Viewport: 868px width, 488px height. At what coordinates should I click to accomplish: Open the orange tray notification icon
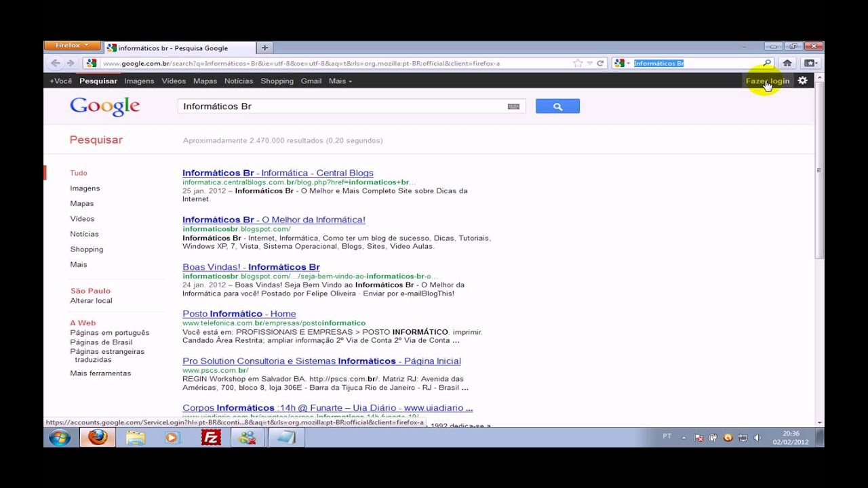click(728, 438)
